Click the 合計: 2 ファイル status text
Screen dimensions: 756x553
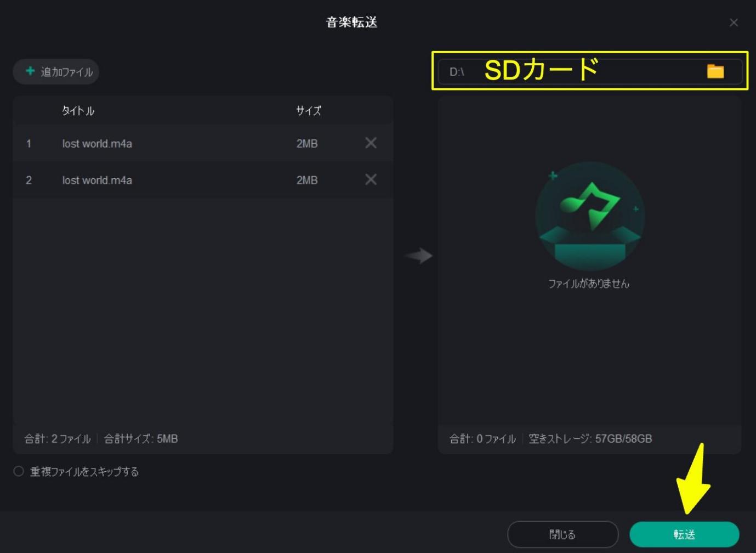[x=58, y=439]
